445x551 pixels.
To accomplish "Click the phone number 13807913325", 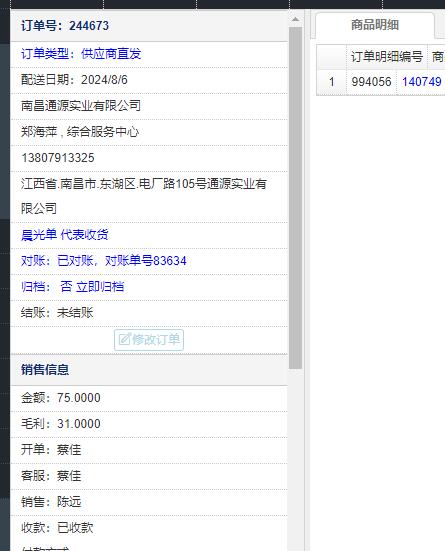I will tap(58, 158).
